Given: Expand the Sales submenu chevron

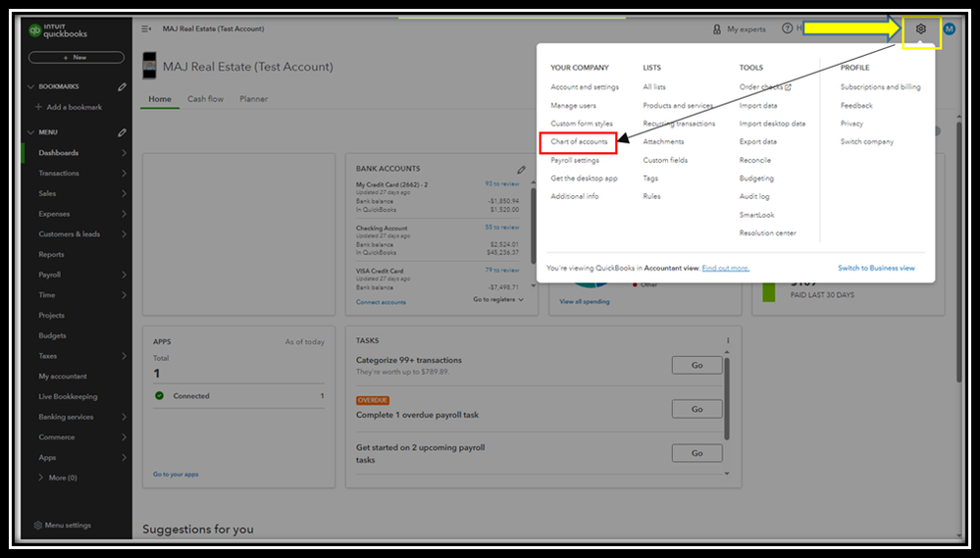Looking at the screenshot, I should coord(124,194).
